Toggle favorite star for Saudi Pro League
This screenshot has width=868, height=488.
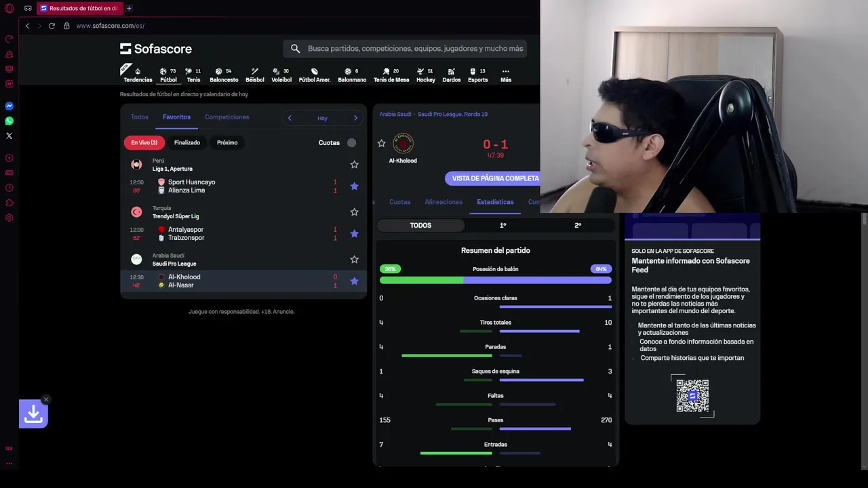click(354, 260)
